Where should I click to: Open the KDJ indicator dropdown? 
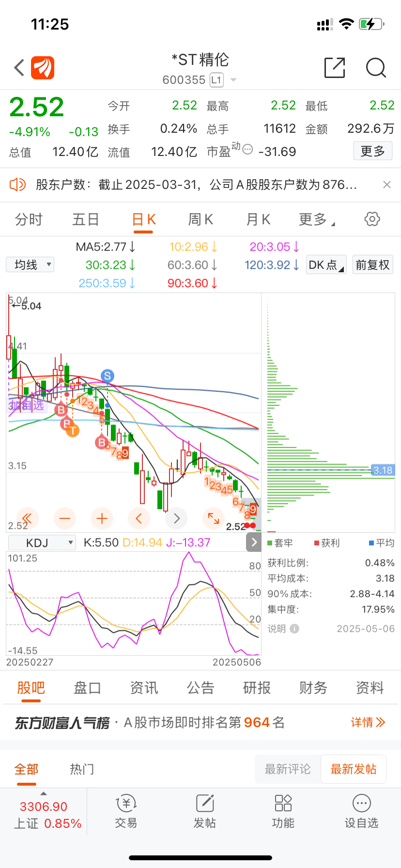coord(42,542)
